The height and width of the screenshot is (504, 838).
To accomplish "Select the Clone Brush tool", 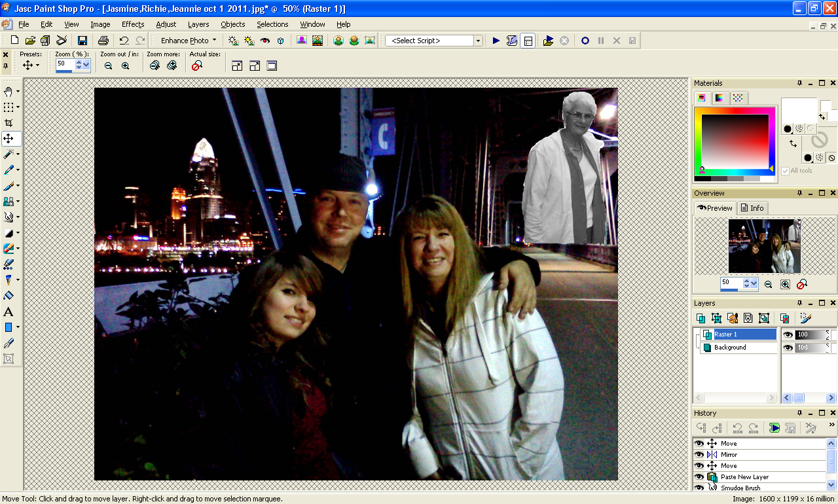I will click(x=9, y=202).
